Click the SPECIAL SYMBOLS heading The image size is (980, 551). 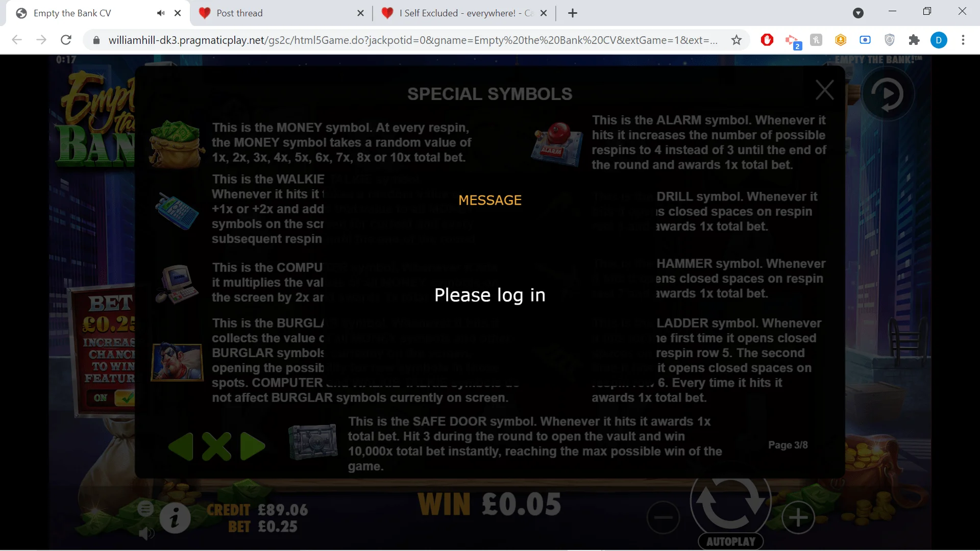point(490,94)
